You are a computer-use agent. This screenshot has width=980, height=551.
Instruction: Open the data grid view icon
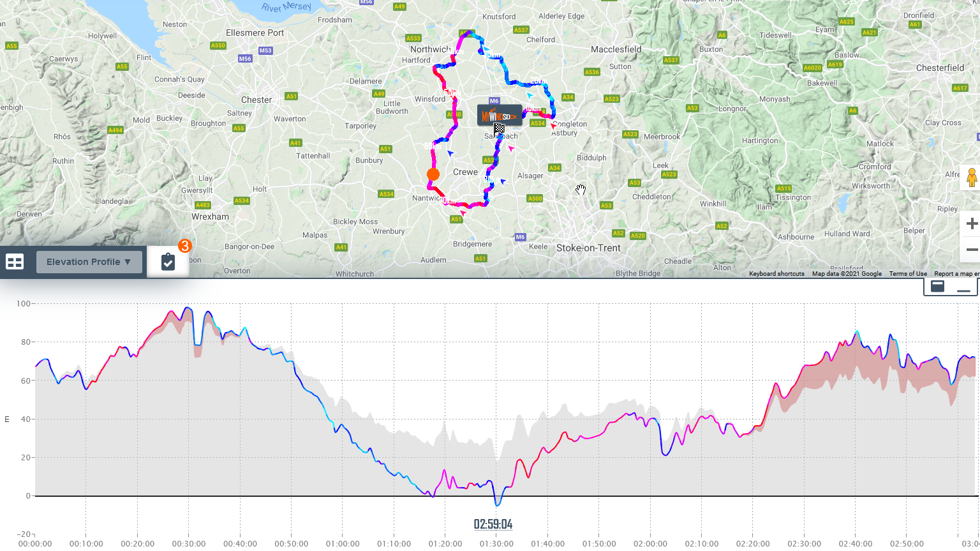[x=15, y=262]
